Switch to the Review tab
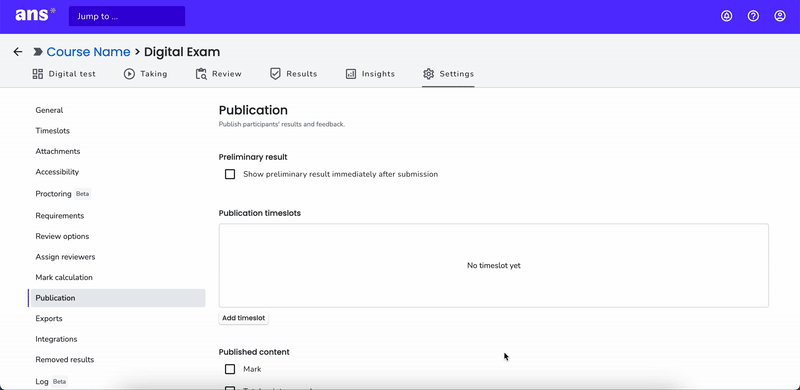The width and height of the screenshot is (800, 390). 218,74
